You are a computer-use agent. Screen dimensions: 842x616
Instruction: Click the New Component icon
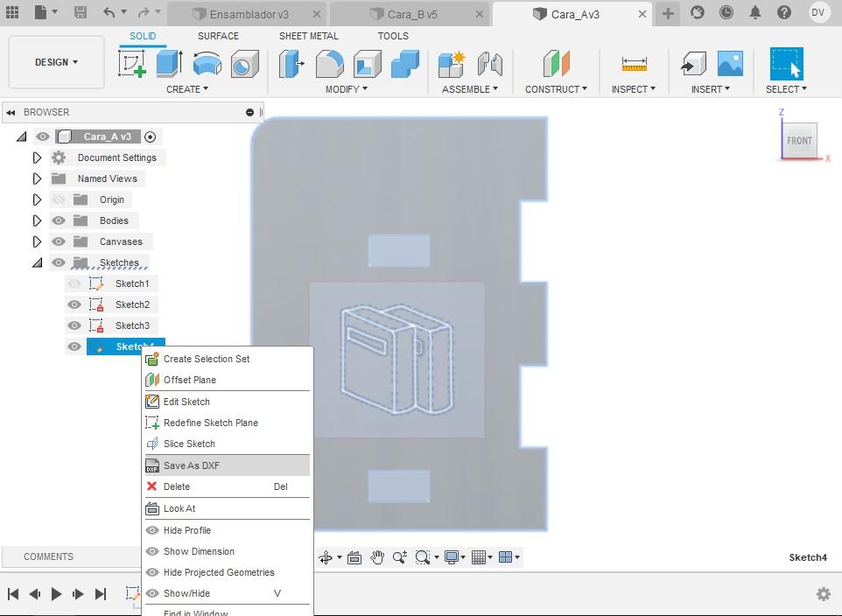pos(452,63)
